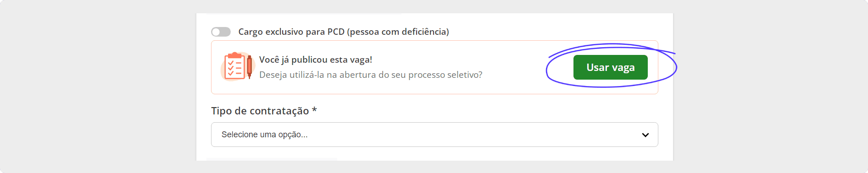Click the orange pen beside the clipboard
Viewport: 868px width, 173px height.
(x=250, y=67)
